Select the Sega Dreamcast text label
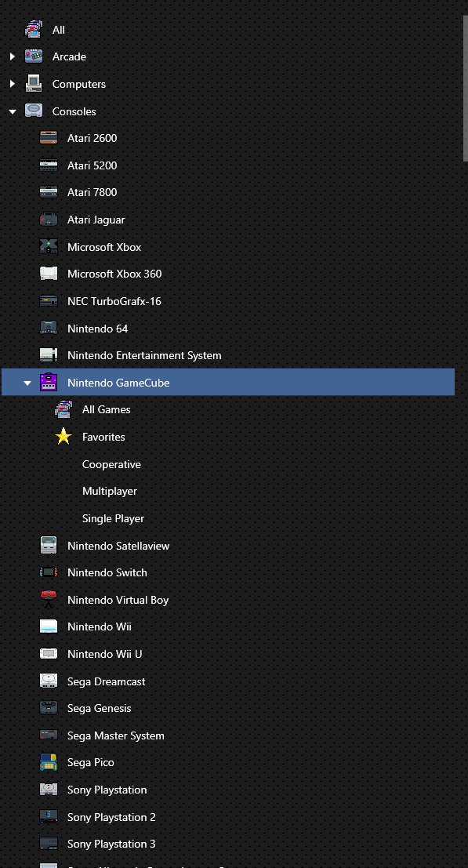Image resolution: width=468 pixels, height=868 pixels. pos(106,681)
